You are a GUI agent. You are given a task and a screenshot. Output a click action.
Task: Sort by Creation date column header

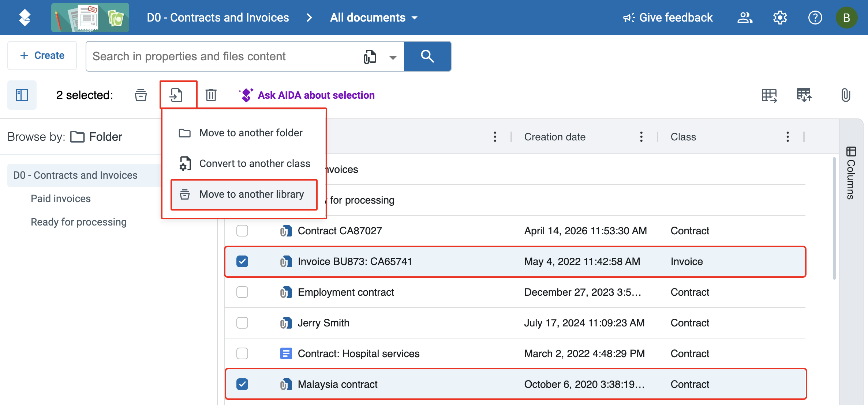tap(555, 137)
